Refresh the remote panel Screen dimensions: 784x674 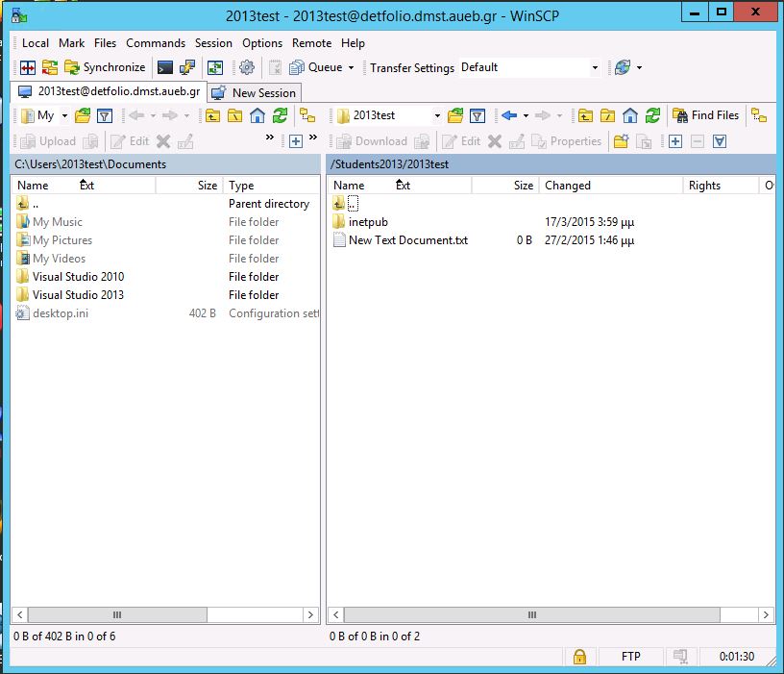pyautogui.click(x=652, y=116)
